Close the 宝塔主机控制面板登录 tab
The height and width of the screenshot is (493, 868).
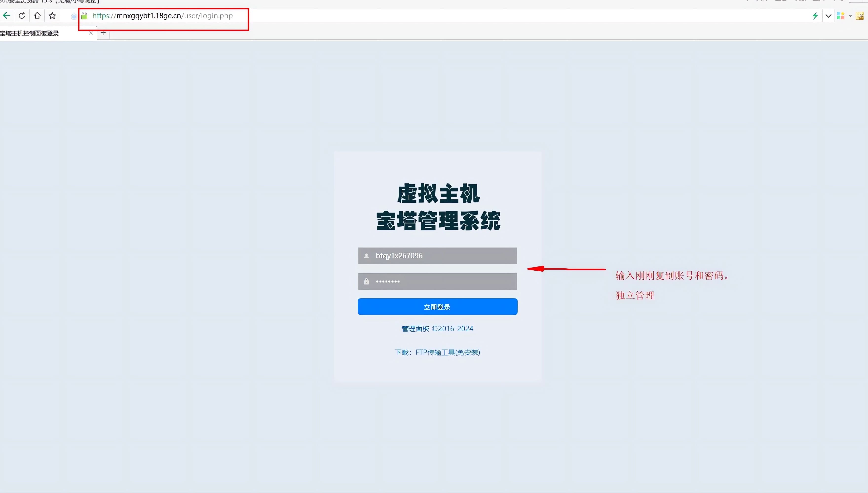[x=91, y=33]
